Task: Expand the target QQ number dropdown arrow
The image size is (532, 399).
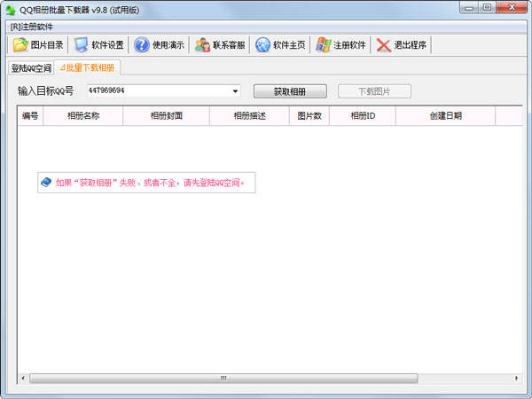Action: pyautogui.click(x=235, y=91)
